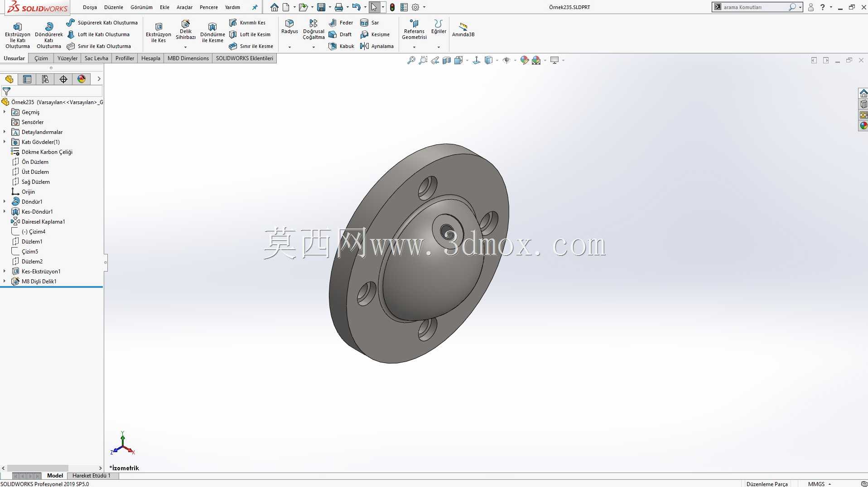Expand M8 Dişli Delik1 node

pyautogui.click(x=5, y=281)
